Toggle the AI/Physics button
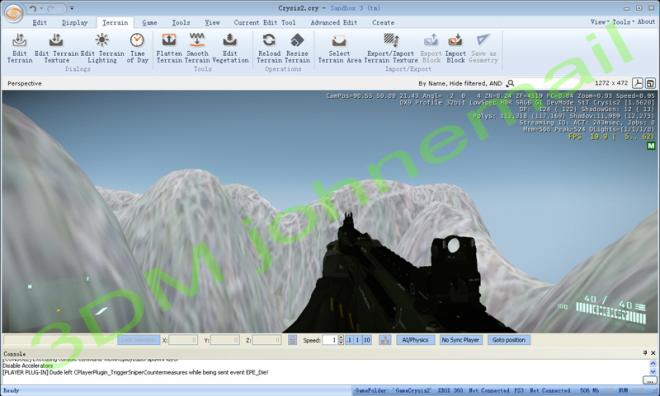Image resolution: width=660 pixels, height=396 pixels. tap(415, 340)
